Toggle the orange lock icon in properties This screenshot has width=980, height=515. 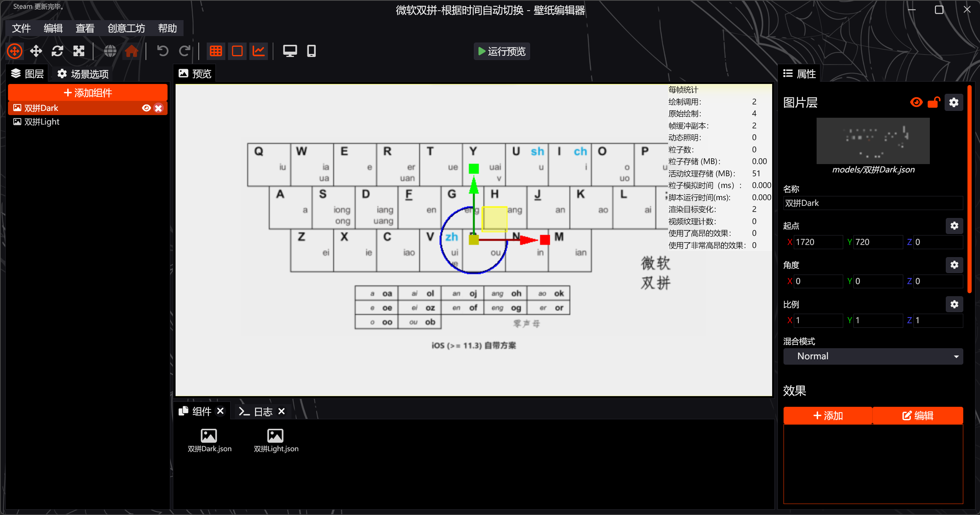pyautogui.click(x=934, y=102)
